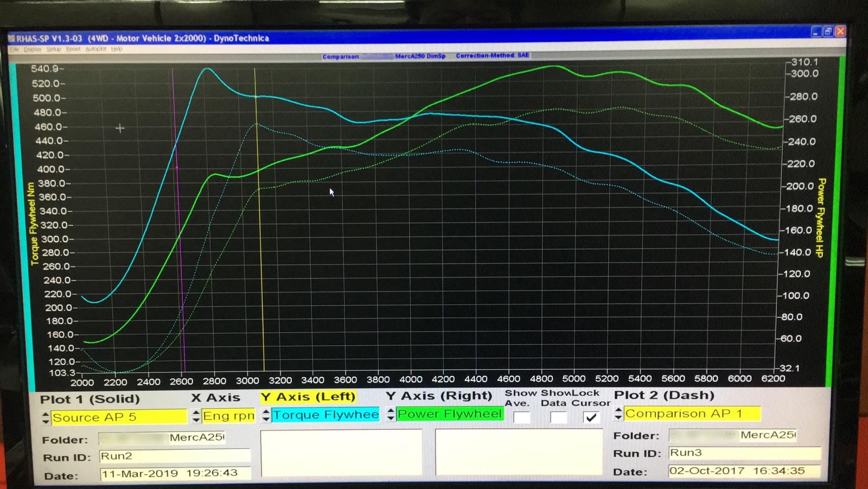Screen dimensions: 868x489
Task: Click the Y Axis (Right) stepper arrows
Action: coord(391,415)
